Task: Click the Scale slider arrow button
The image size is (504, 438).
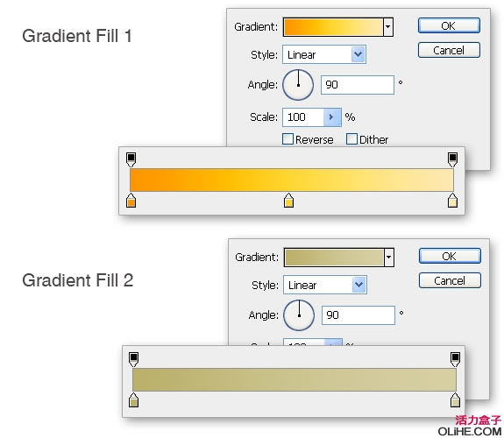Action: pos(332,117)
